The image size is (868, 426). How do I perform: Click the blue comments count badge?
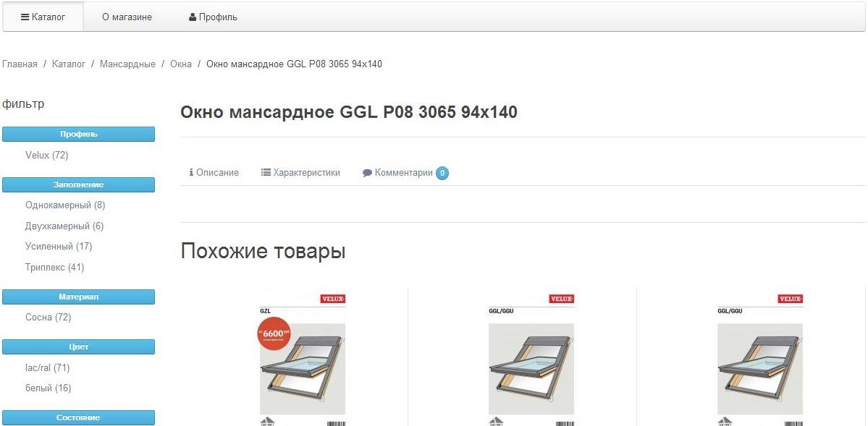click(442, 173)
